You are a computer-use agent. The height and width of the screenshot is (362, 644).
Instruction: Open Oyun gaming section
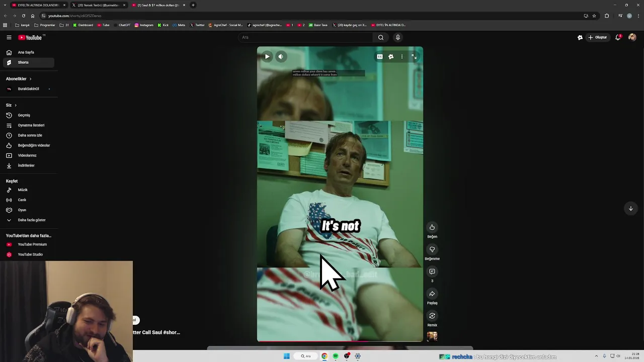coord(29,210)
